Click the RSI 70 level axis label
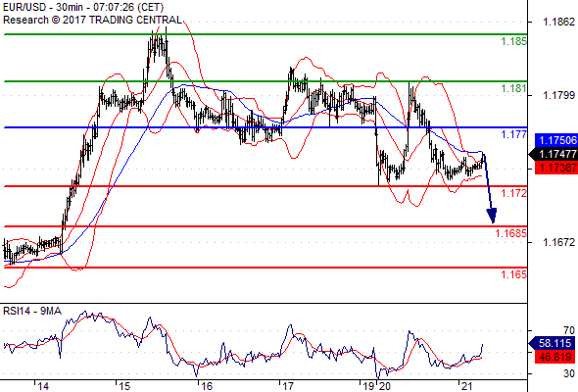This screenshot has width=578, height=392. coord(569,330)
